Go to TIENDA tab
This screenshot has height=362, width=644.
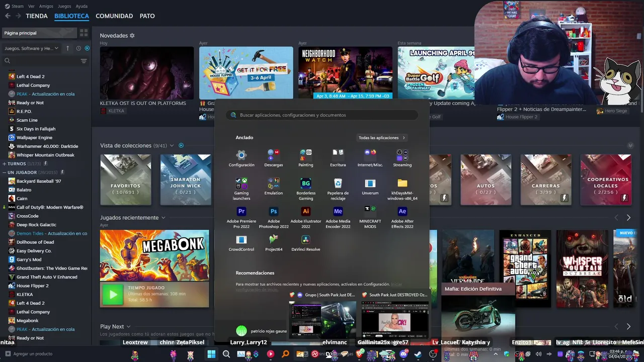pyautogui.click(x=37, y=16)
